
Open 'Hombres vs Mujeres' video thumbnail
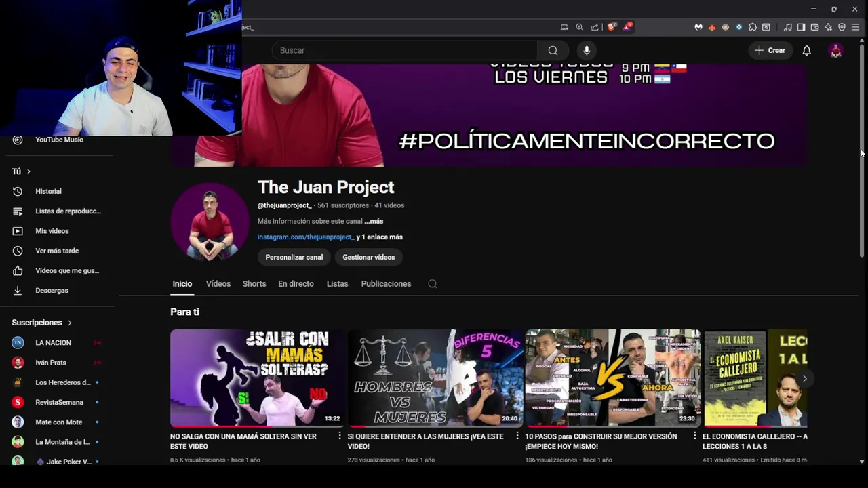[x=435, y=378]
